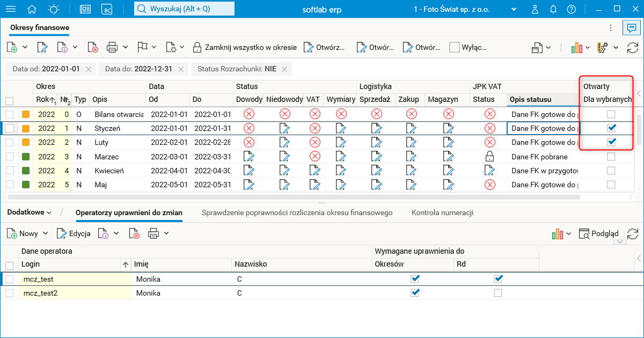The width and height of the screenshot is (644, 338).
Task: Select all periods with header checkbox
Action: point(9,100)
